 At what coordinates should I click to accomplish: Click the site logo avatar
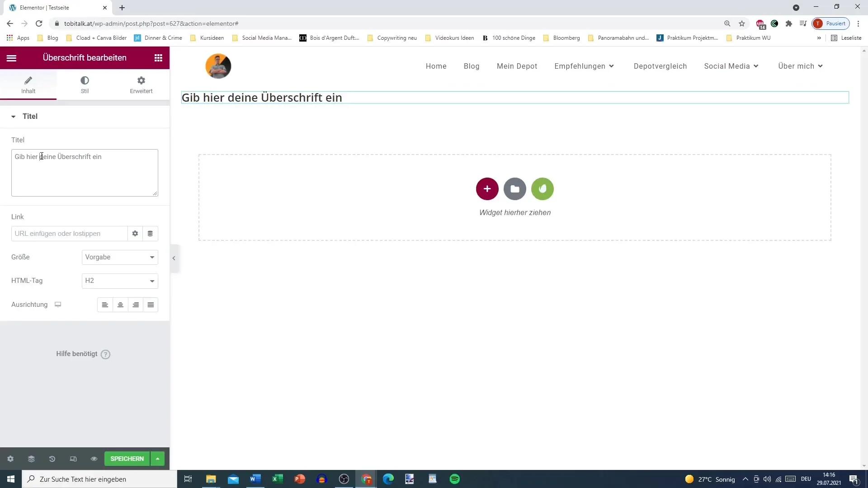coord(218,66)
